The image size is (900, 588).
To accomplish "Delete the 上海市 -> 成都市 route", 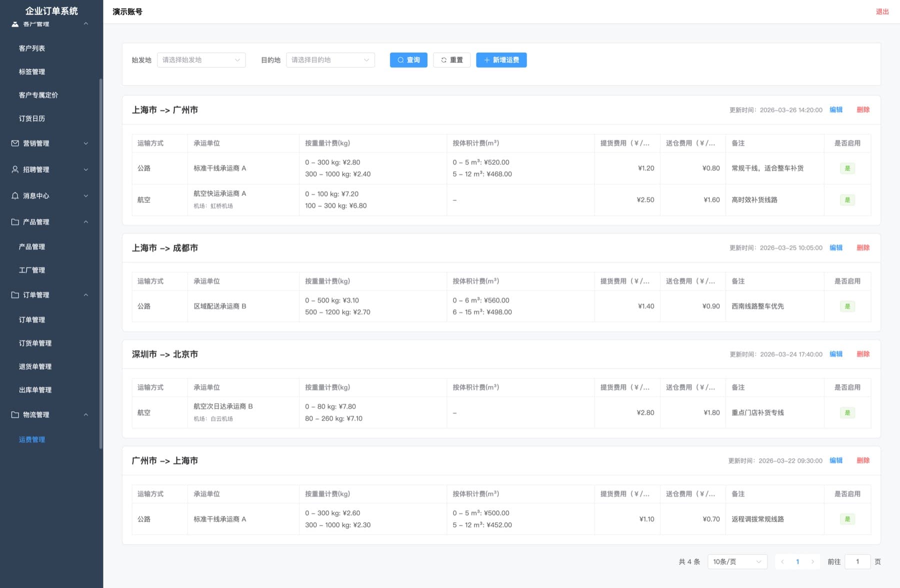I will pyautogui.click(x=863, y=248).
